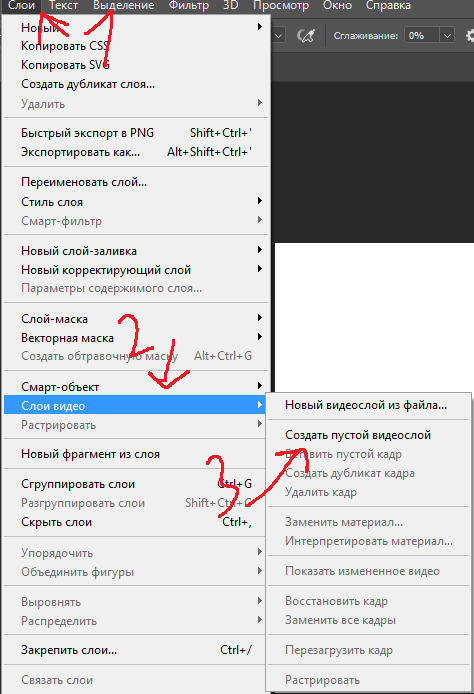474x694 pixels.
Task: Click the pressure-sensitive pen icon in options bar
Action: tap(305, 35)
